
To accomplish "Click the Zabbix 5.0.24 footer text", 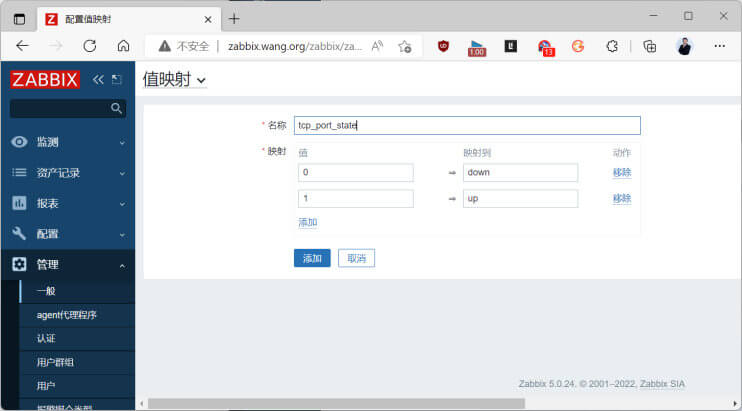I will (601, 384).
